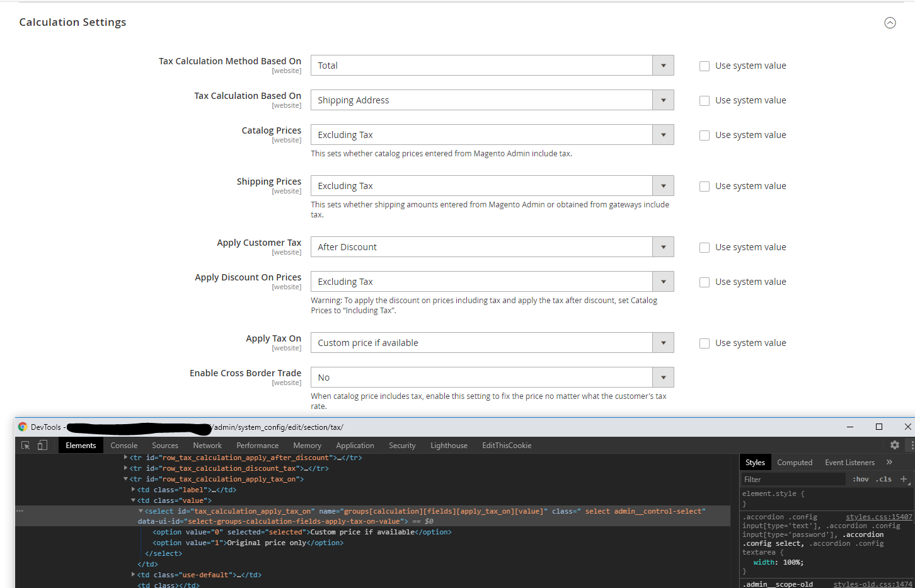The image size is (915, 588).
Task: Focus the styles Filter field
Action: (793, 480)
